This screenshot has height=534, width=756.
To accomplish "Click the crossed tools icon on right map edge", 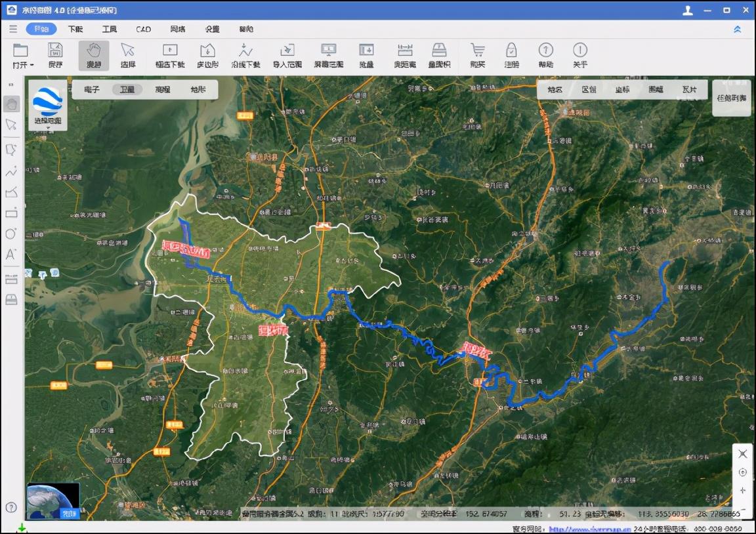I will (x=742, y=453).
